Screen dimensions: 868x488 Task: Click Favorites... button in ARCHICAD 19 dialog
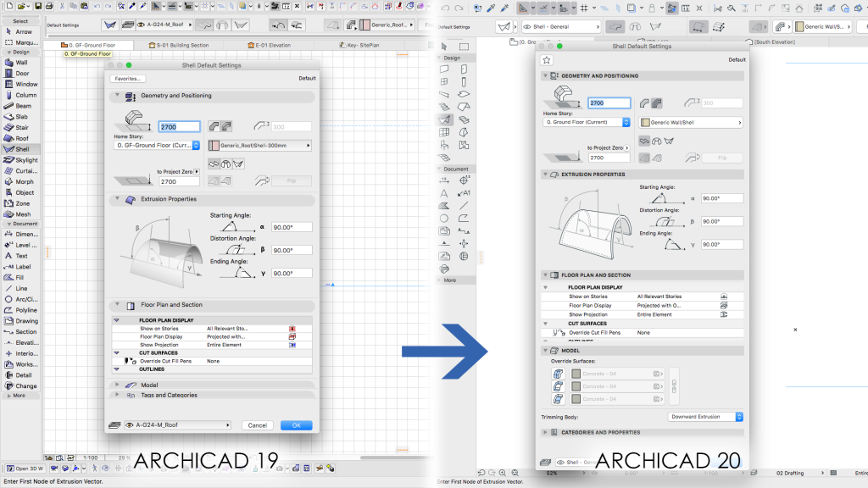pyautogui.click(x=128, y=79)
